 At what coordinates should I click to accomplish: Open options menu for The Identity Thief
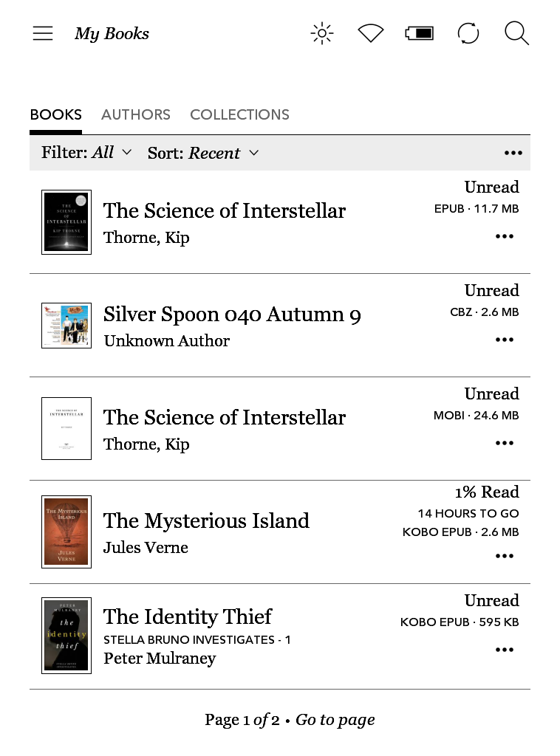[x=505, y=650]
